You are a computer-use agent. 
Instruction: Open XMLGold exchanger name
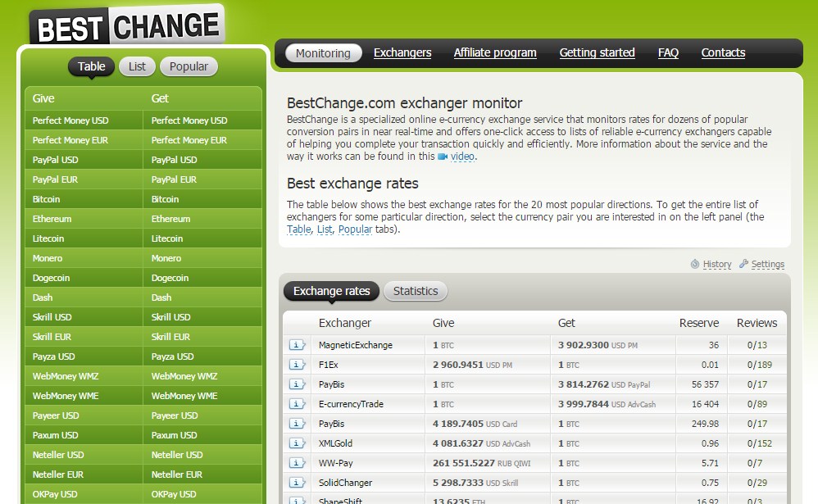pyautogui.click(x=335, y=443)
